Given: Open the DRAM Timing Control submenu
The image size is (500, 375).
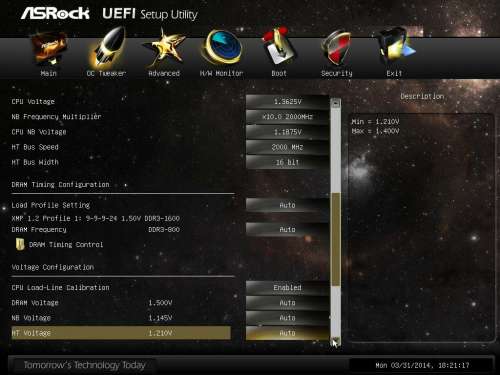Looking at the screenshot, I should pyautogui.click(x=66, y=245).
